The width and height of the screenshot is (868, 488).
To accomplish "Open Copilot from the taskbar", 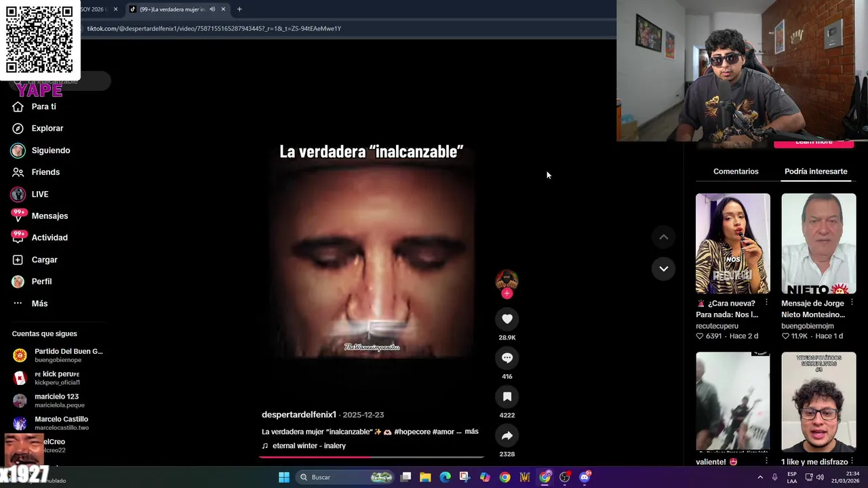I will point(485,477).
